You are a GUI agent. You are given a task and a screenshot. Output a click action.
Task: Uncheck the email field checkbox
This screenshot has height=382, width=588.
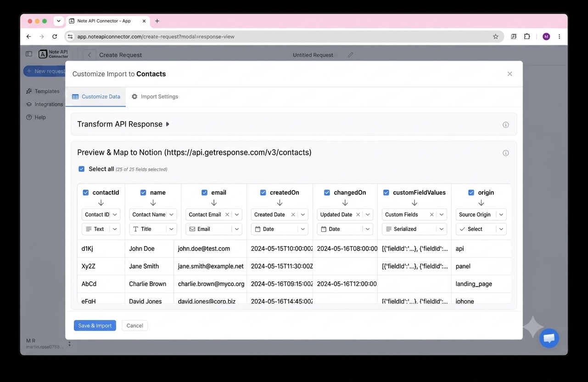[205, 192]
